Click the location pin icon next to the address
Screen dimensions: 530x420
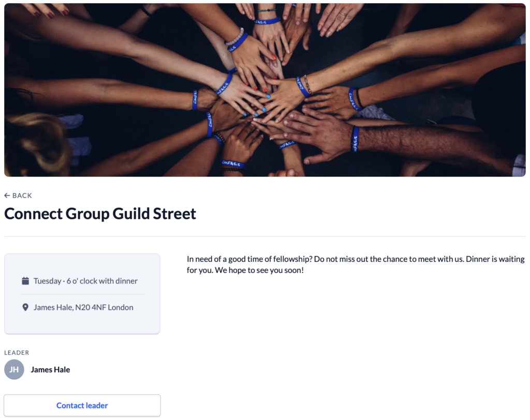tap(25, 307)
